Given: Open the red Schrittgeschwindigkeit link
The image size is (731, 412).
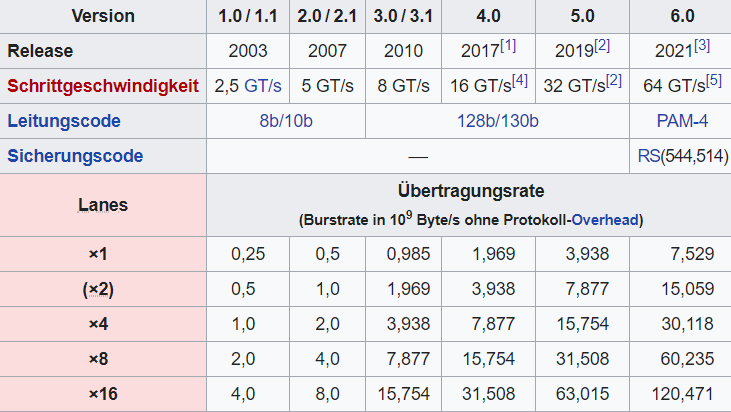Looking at the screenshot, I should [x=103, y=86].
